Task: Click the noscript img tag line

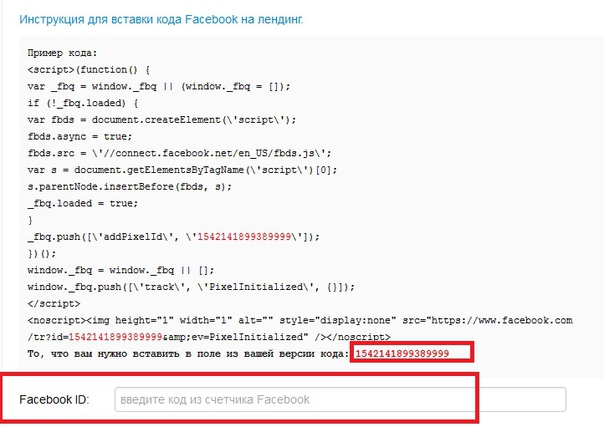Action: (300, 320)
